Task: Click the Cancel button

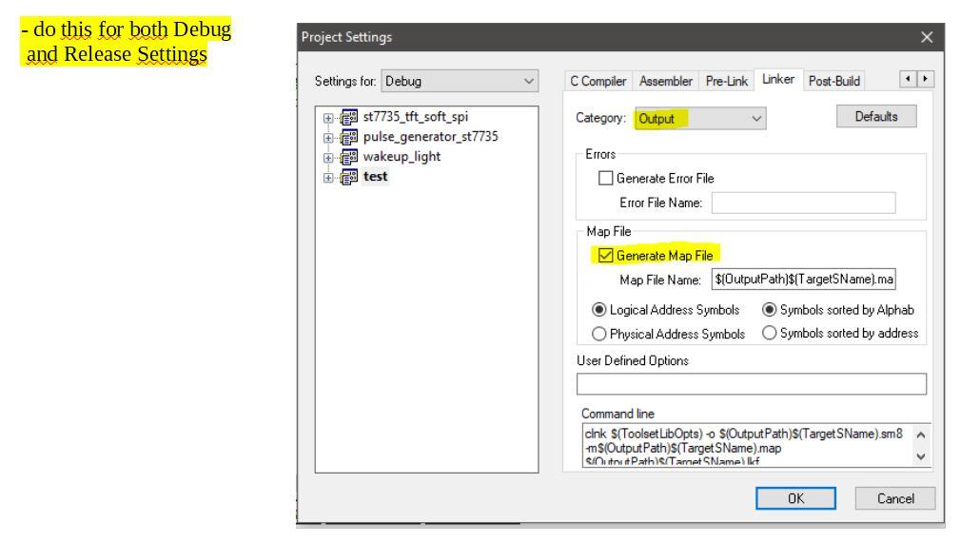Action: [x=895, y=498]
